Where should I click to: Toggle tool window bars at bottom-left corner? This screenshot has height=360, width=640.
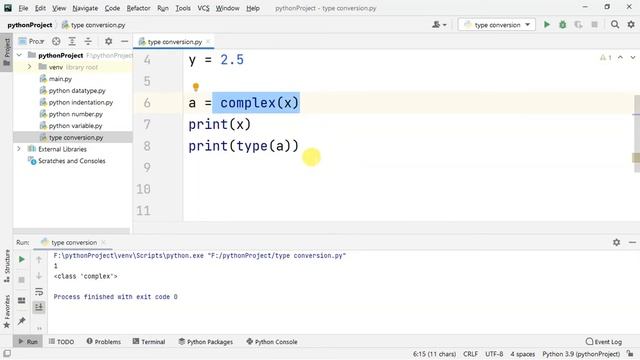(7, 354)
